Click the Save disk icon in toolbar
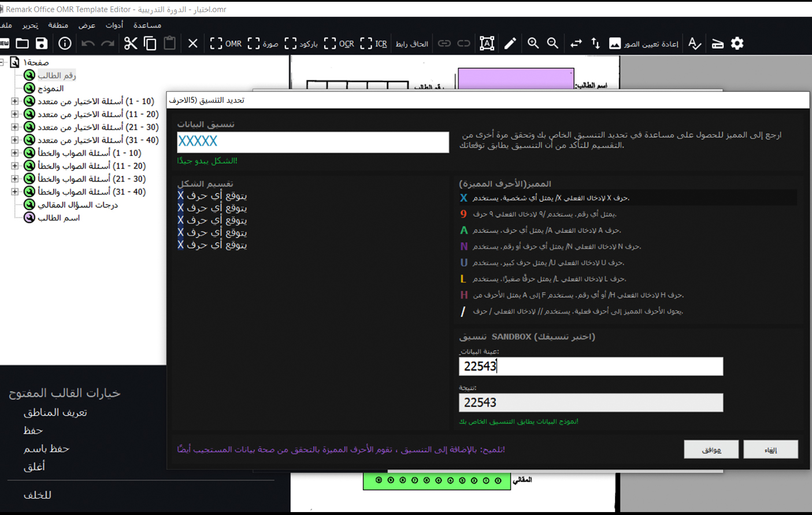 tap(42, 43)
